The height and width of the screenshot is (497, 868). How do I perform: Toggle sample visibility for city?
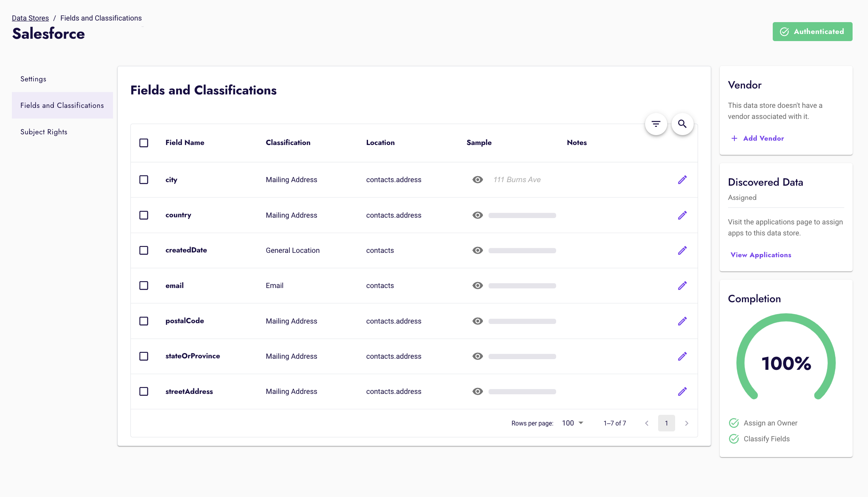(x=477, y=180)
